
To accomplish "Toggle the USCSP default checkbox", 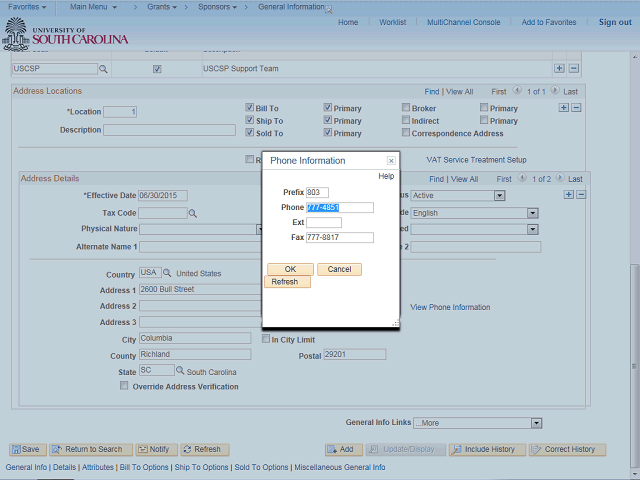I will [157, 69].
